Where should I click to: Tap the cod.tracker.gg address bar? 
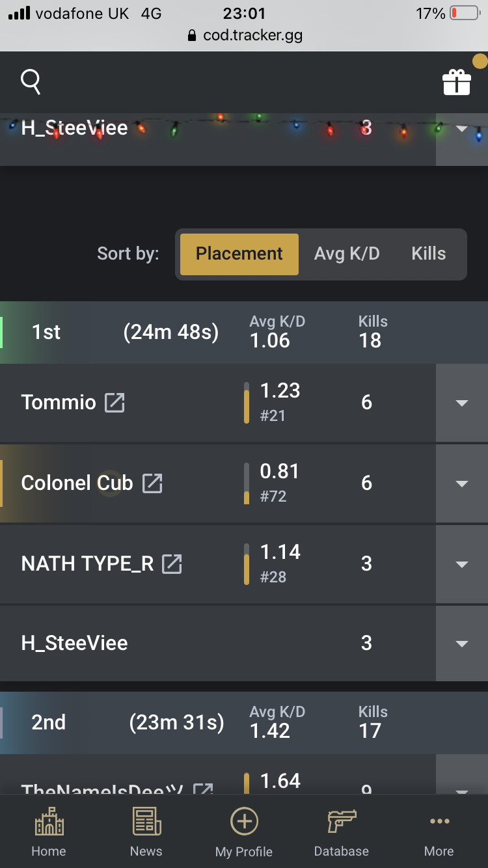point(244,35)
